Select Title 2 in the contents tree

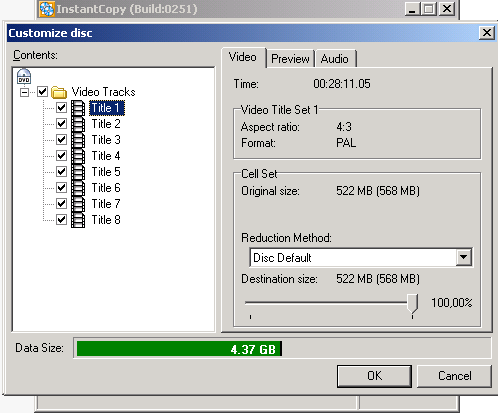106,124
